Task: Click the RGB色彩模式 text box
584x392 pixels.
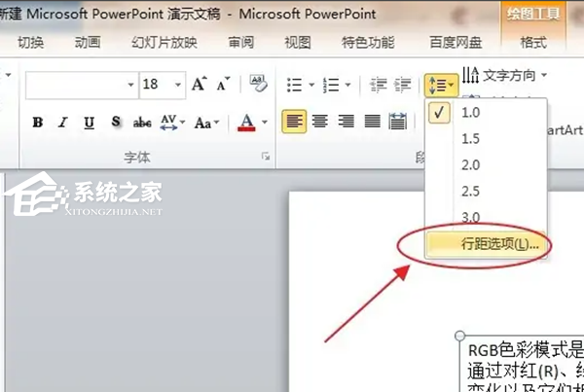Action: coord(522,365)
